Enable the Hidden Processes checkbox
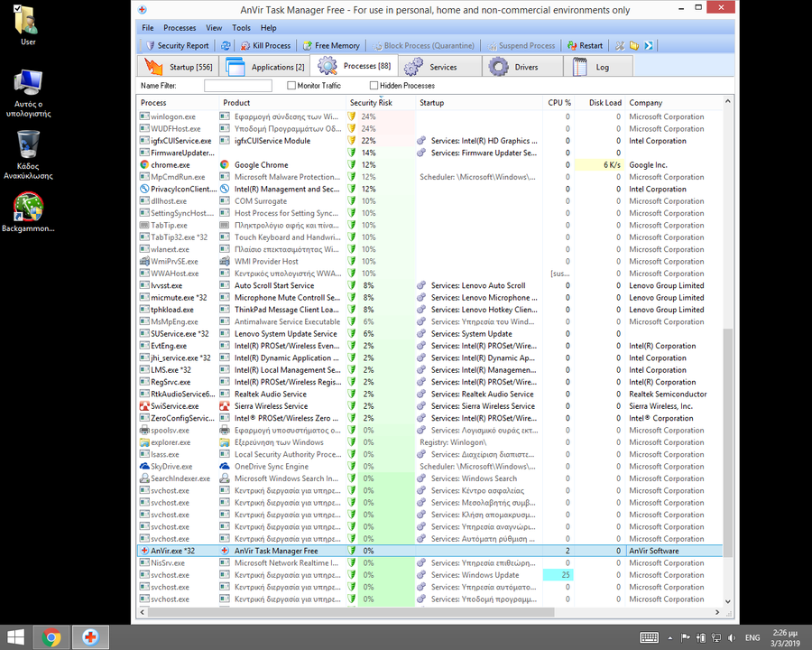812x650 pixels. pos(374,86)
